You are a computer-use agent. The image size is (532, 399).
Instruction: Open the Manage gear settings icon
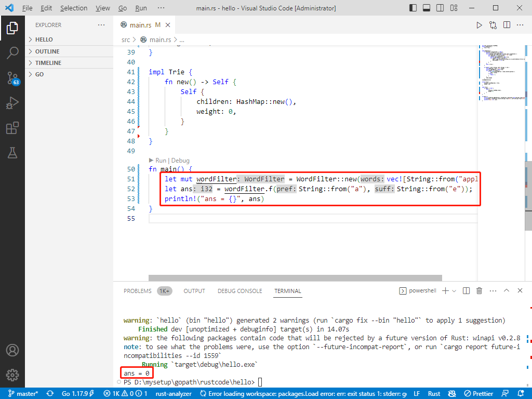pos(12,375)
